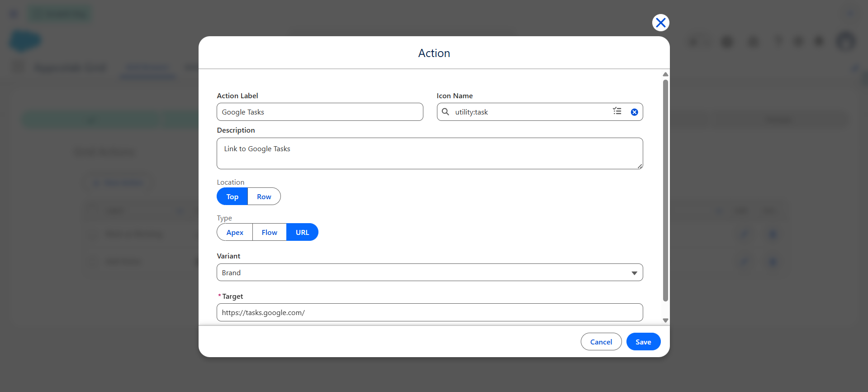The width and height of the screenshot is (868, 392).
Task: Choose Flow action type
Action: pyautogui.click(x=270, y=232)
